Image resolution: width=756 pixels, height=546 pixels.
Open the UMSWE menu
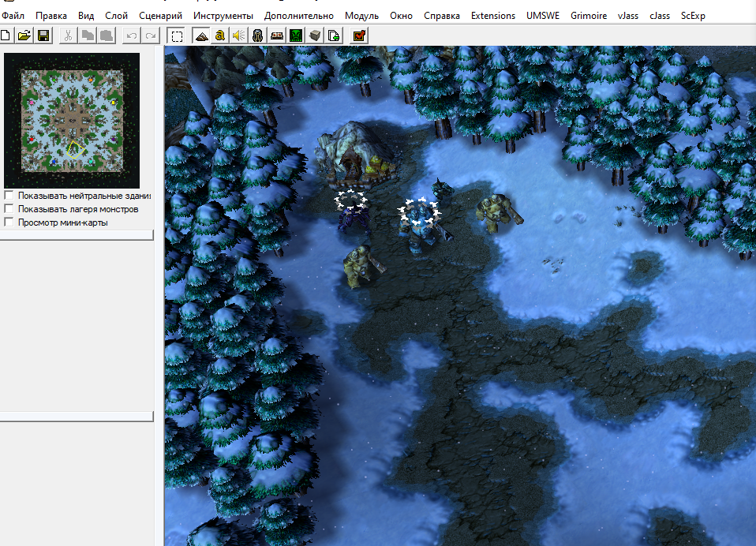[543, 16]
